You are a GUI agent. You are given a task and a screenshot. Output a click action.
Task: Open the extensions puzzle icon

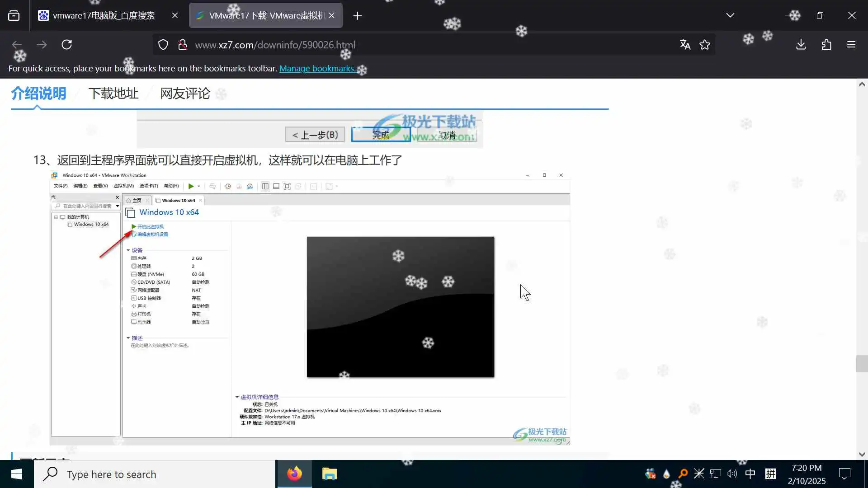coord(826,45)
